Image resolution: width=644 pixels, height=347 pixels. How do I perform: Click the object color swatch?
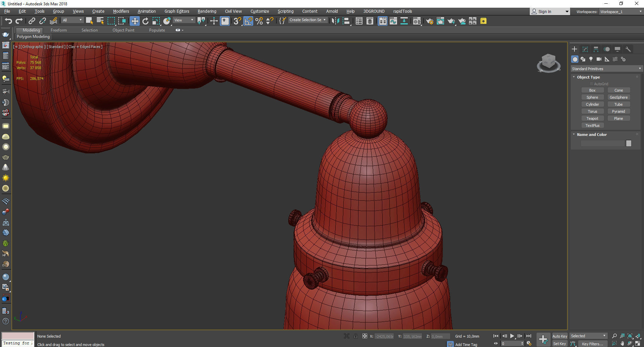pyautogui.click(x=629, y=143)
